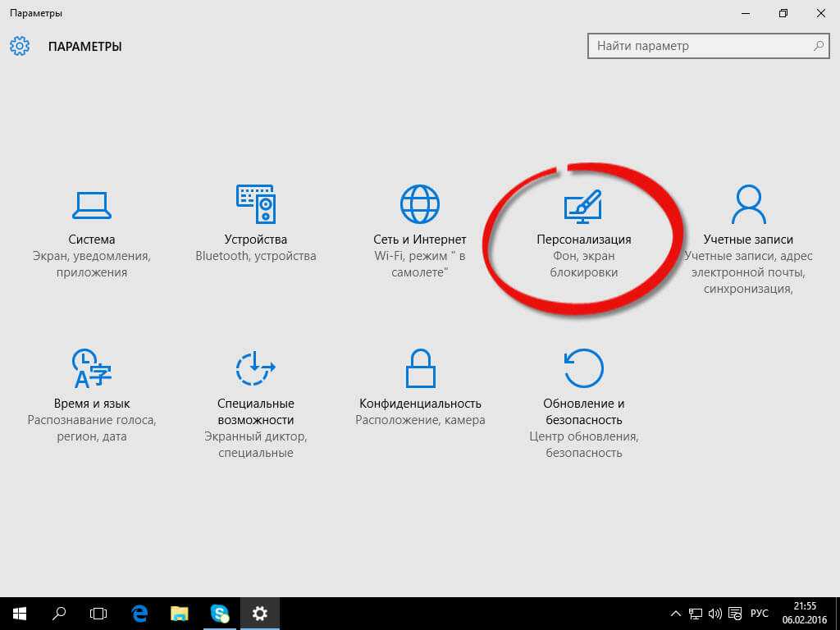This screenshot has height=630, width=840.
Task: Open Время и язык icon
Action: (x=91, y=367)
